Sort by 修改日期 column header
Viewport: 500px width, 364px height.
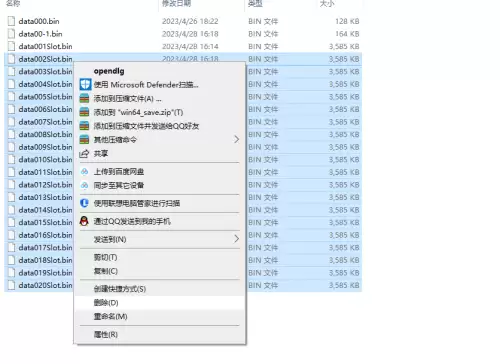click(x=176, y=3)
